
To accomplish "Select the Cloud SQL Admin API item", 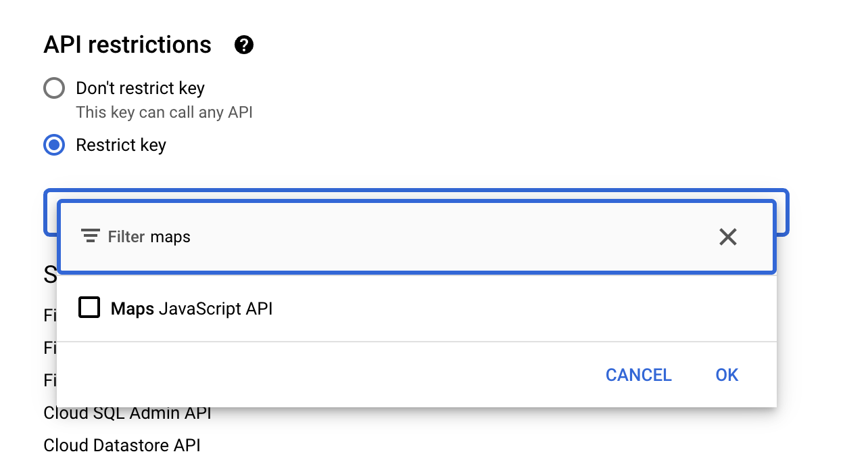I will [x=127, y=413].
